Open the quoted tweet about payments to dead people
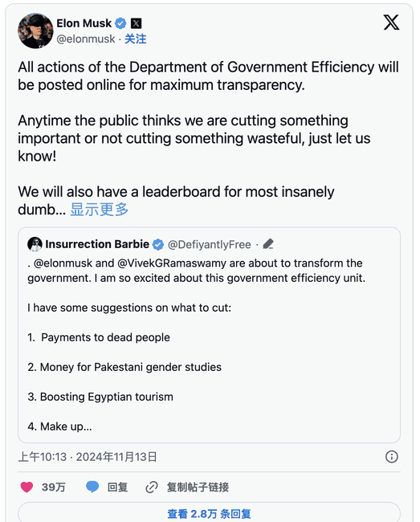420x522 pixels. tap(209, 335)
